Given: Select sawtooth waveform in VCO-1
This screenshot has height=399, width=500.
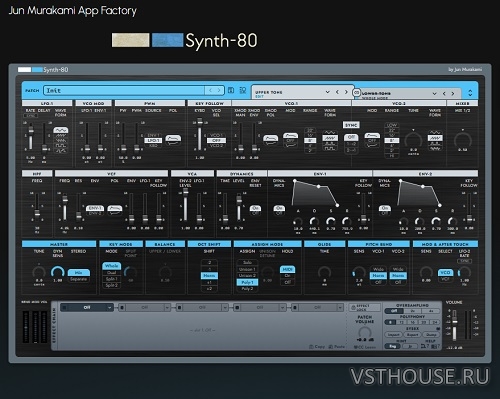Looking at the screenshot, I should tap(330, 138).
